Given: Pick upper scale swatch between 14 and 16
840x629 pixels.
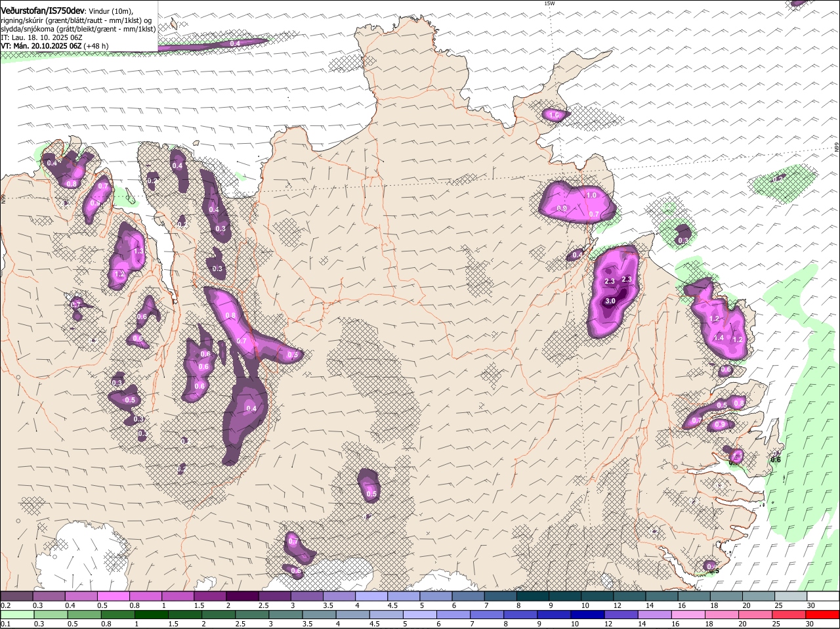Looking at the screenshot, I should pyautogui.click(x=662, y=596).
